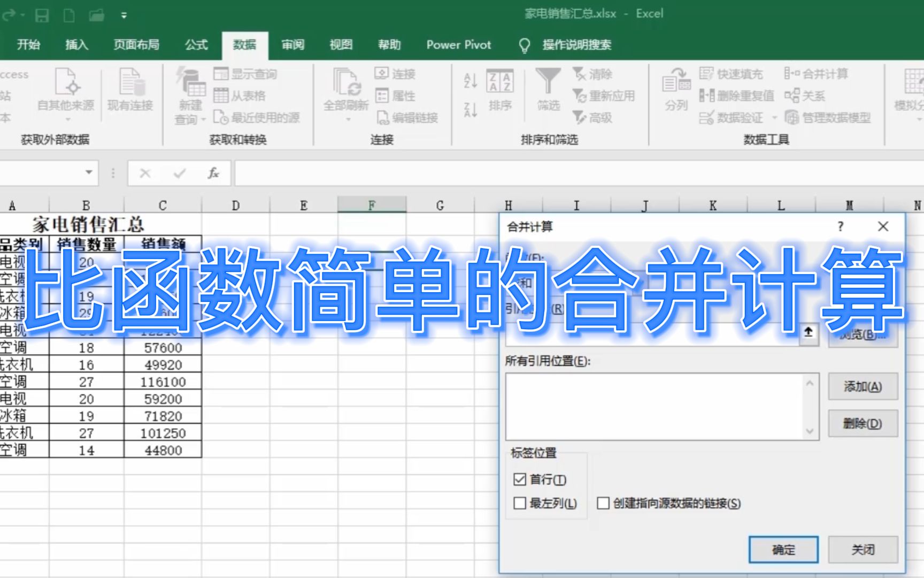Screen dimensions: 924x578
Task: Click the 添加(A) button
Action: tap(863, 386)
